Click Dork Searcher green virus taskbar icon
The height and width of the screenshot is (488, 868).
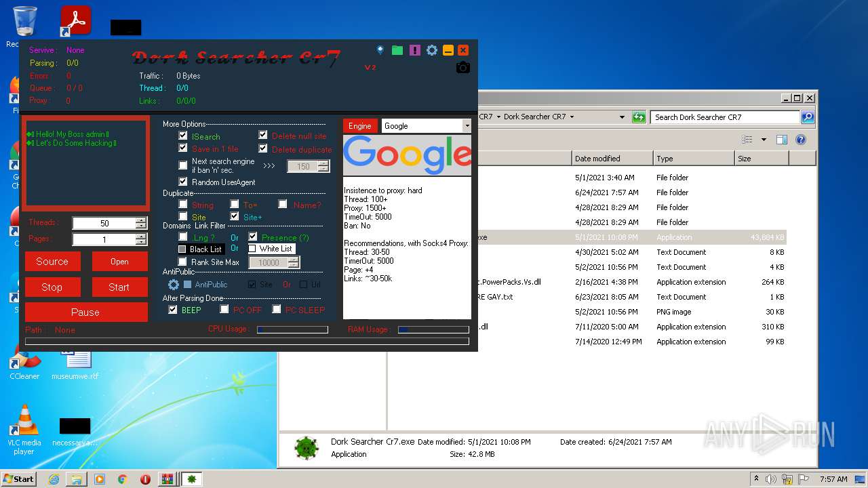(x=192, y=479)
